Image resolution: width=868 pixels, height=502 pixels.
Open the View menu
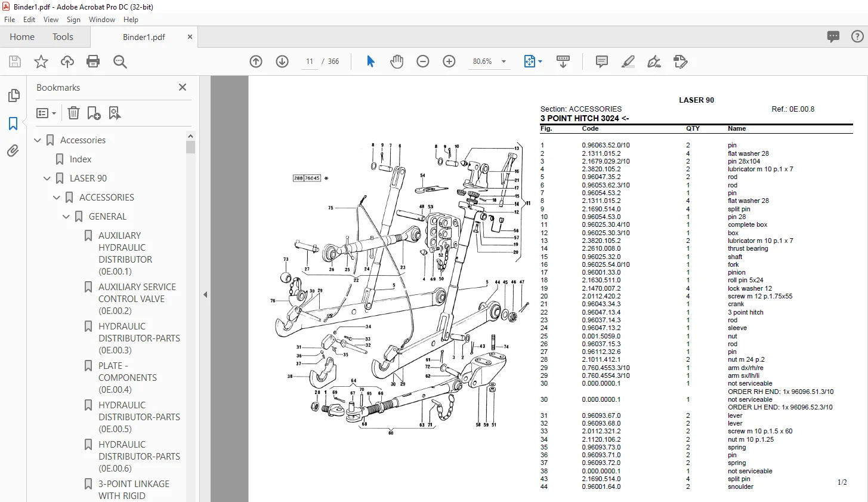[51, 20]
